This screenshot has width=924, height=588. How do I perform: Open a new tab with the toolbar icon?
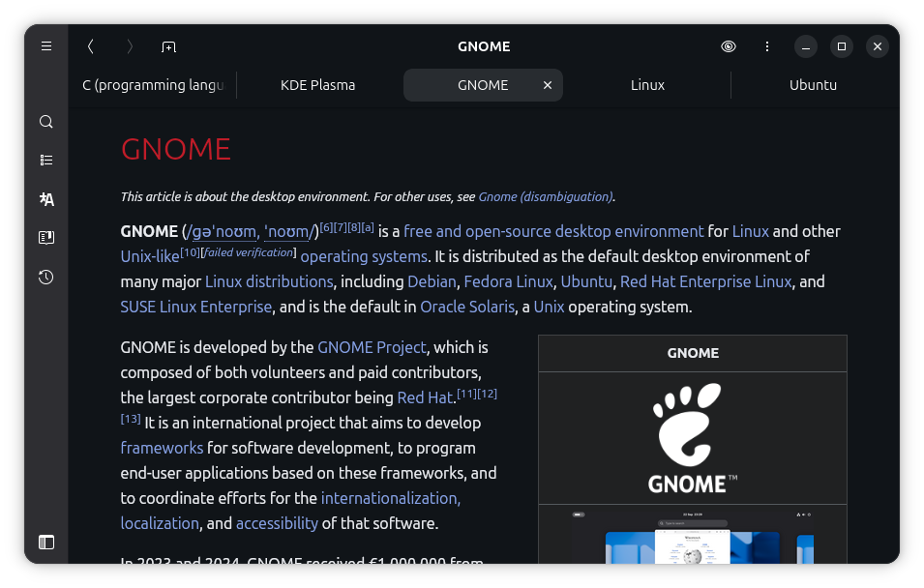click(168, 46)
